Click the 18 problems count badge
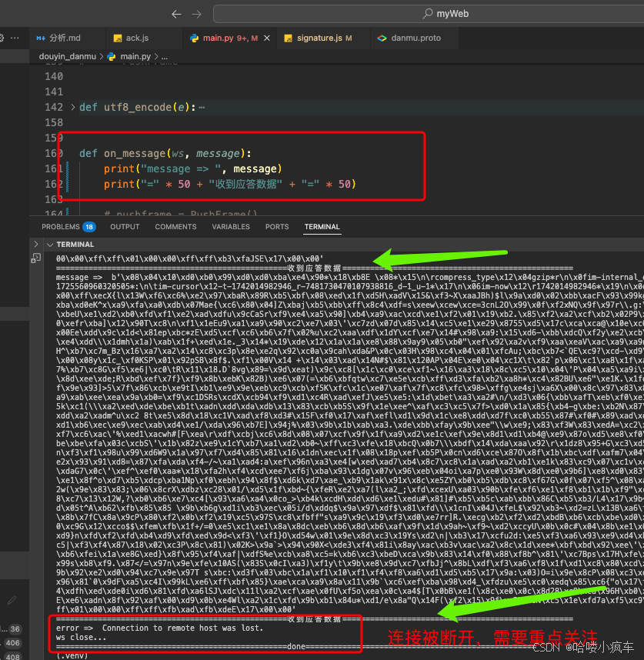This screenshot has width=644, height=660. click(x=89, y=227)
